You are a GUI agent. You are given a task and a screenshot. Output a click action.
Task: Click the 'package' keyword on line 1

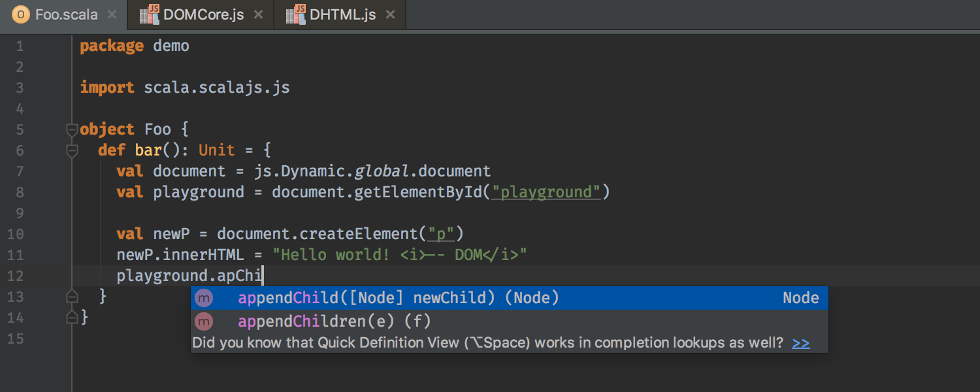click(112, 46)
